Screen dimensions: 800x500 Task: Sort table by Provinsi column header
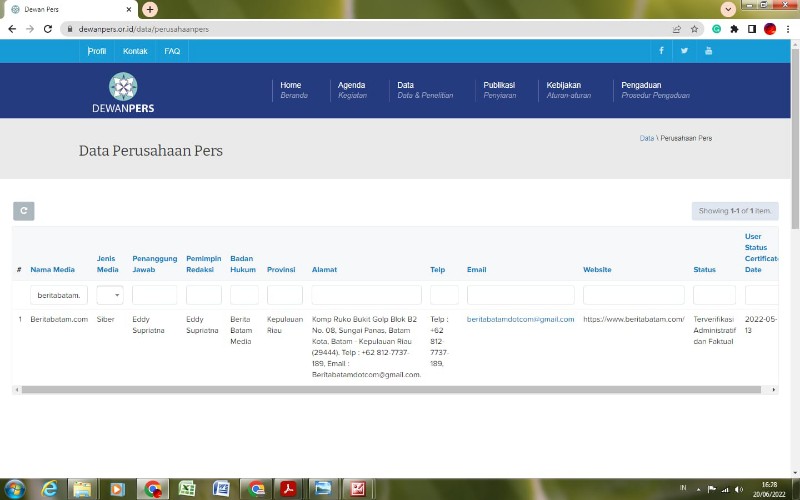(x=281, y=269)
